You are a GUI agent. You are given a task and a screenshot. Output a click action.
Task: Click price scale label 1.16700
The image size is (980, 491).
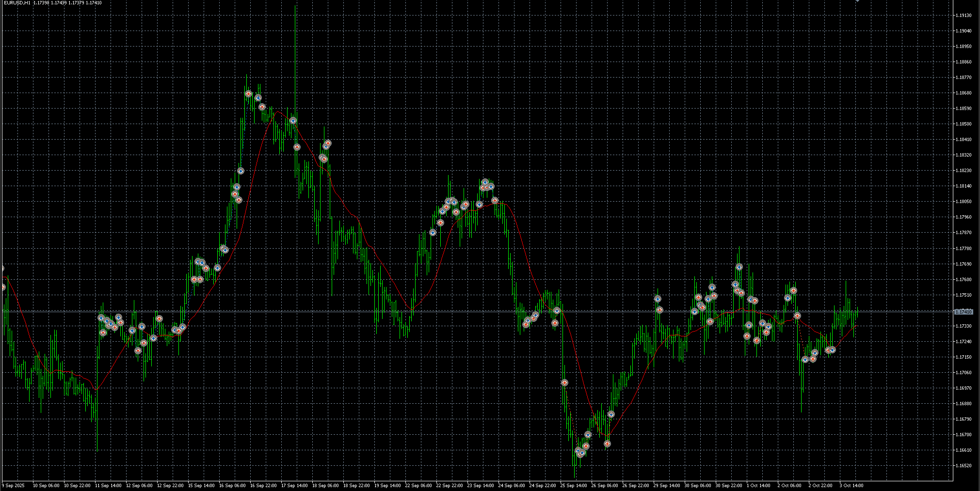pos(964,435)
